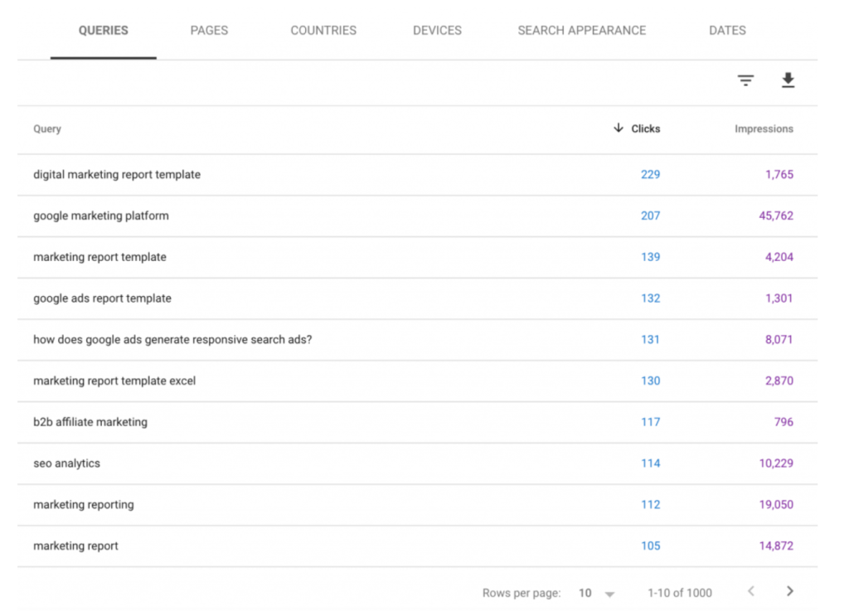Open the Search Appearance tab
Screen dimensions: 849x616
click(581, 31)
